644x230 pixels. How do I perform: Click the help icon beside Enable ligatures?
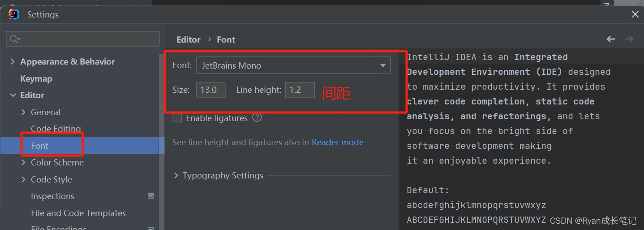[257, 118]
